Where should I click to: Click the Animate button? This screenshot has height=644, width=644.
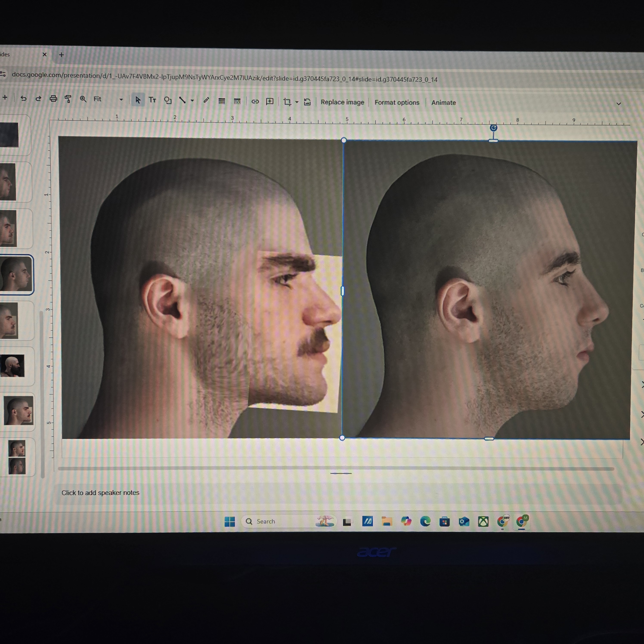click(x=443, y=103)
